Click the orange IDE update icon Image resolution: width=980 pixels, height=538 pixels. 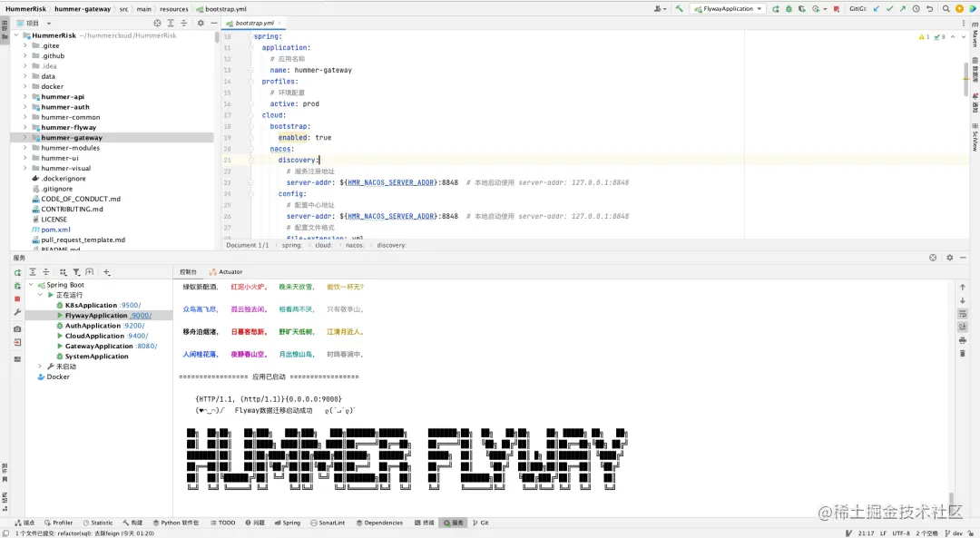click(959, 9)
